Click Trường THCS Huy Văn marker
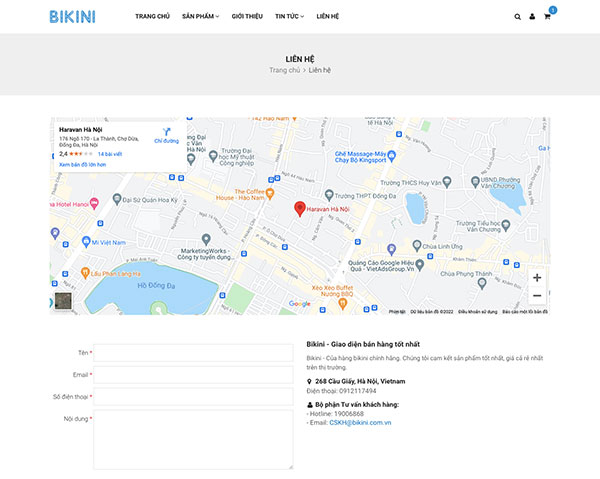The width and height of the screenshot is (600, 479). 447,182
